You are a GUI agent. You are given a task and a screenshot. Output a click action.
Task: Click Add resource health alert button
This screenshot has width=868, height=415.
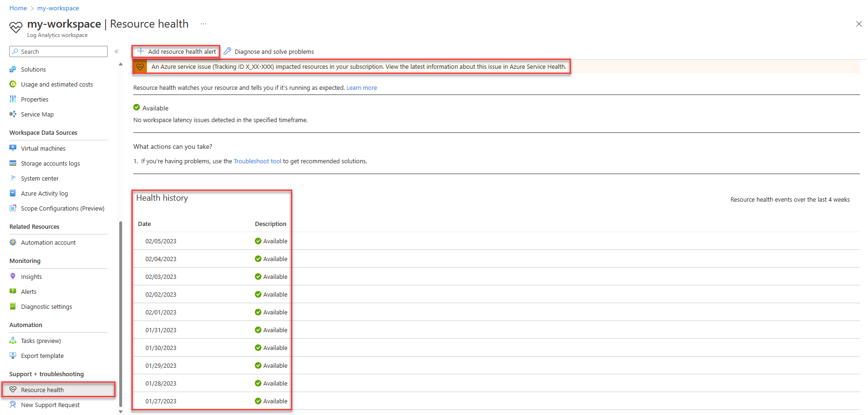176,51
